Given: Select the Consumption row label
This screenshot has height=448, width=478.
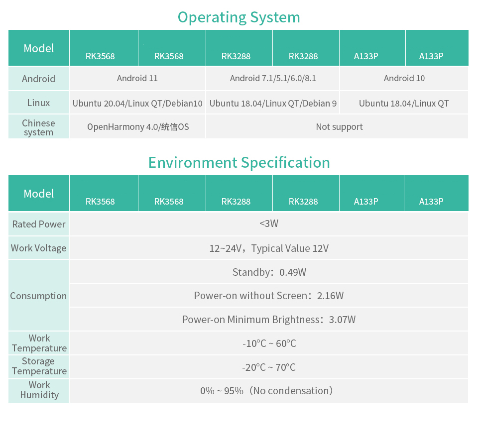Looking at the screenshot, I should [38, 296].
